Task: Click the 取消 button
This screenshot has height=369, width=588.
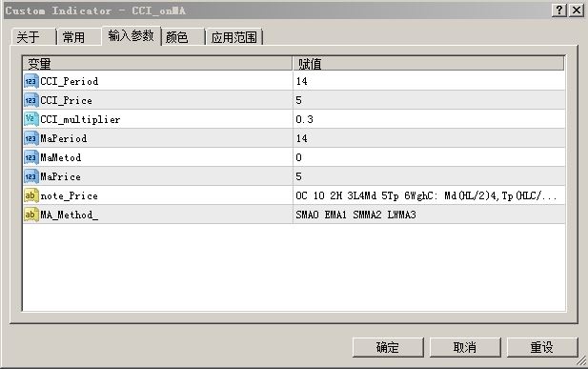Action: (x=465, y=347)
